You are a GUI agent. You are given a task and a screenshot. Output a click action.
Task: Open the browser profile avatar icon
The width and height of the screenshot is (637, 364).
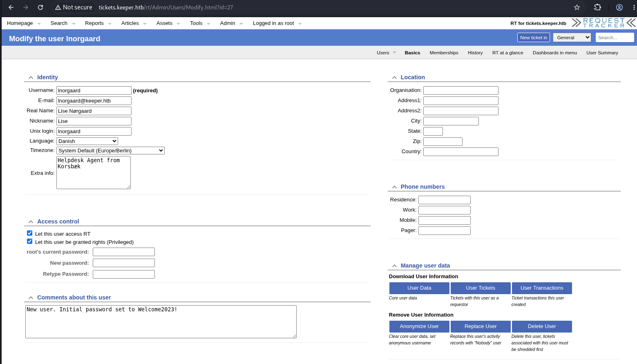pos(619,7)
